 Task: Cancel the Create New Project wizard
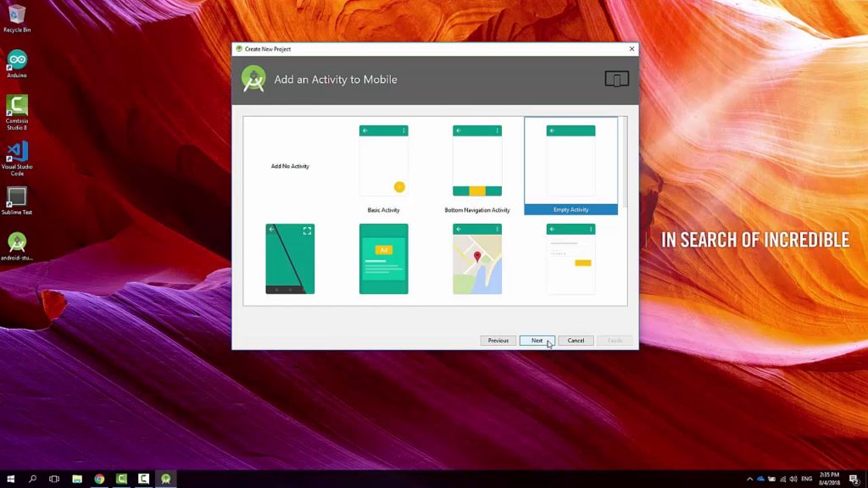coord(576,341)
